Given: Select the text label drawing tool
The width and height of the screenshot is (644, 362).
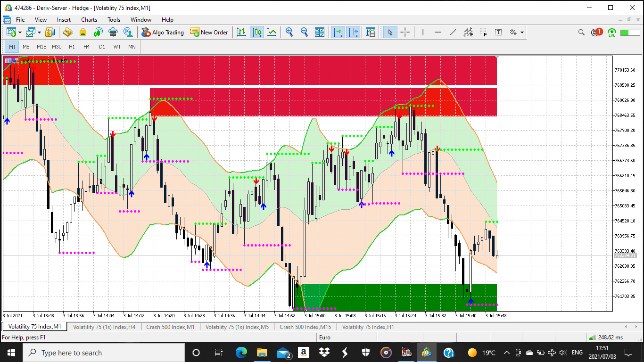Looking at the screenshot, I should click(498, 33).
